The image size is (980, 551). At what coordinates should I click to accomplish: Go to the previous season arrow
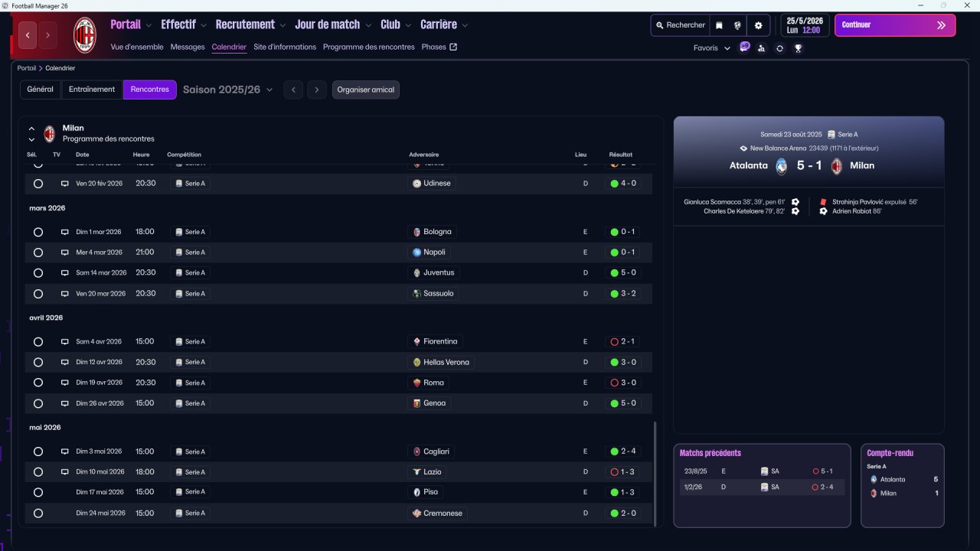[x=293, y=90]
